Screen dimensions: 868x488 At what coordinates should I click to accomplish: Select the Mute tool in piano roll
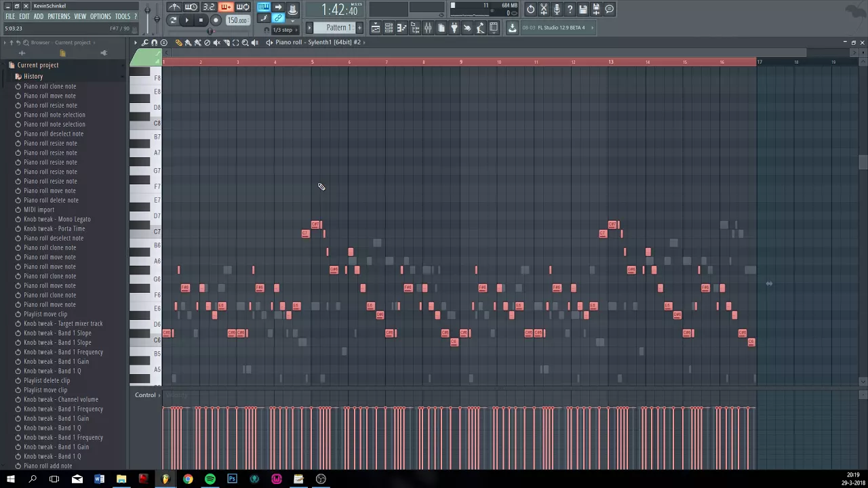216,42
